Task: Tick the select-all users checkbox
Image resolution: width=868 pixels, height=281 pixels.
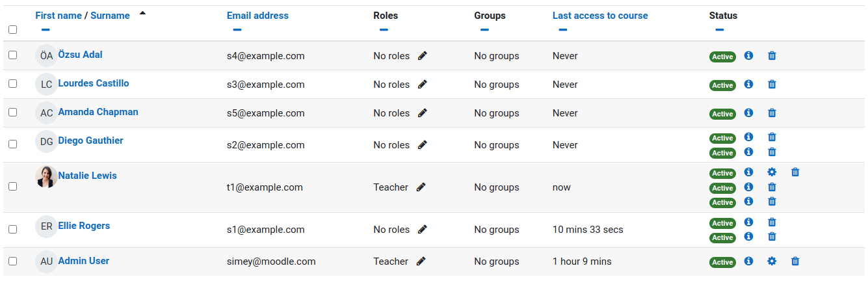Action: pos(12,29)
